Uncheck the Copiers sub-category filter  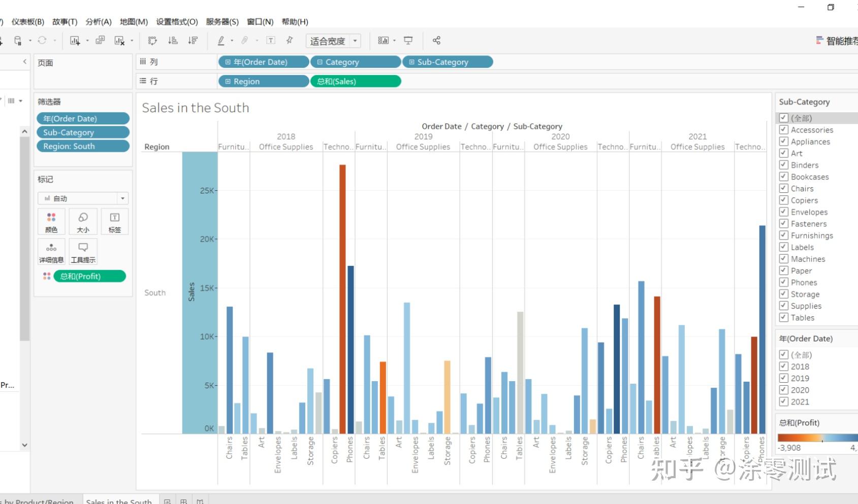pos(784,200)
